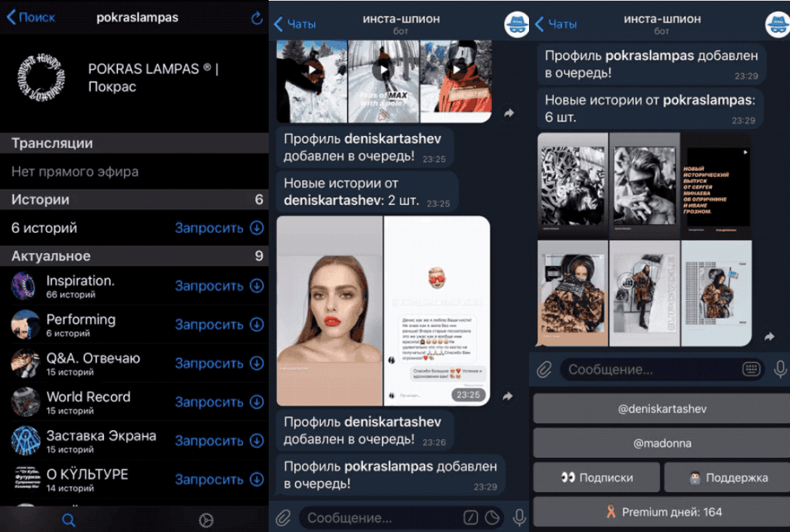Tap microphone beside the keyboard toggle icon
The width and height of the screenshot is (790, 532).
[x=780, y=369]
